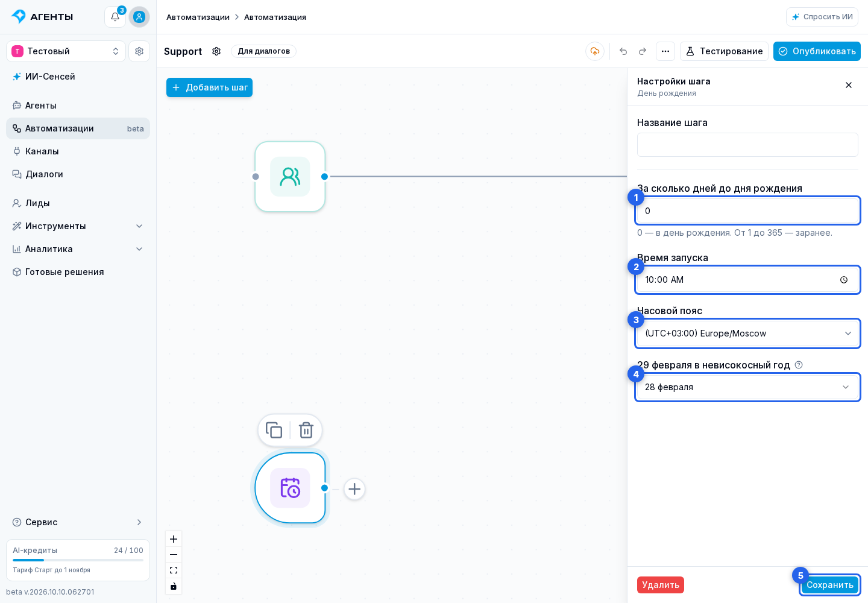Click Тестирование button
This screenshot has width=868, height=603.
[x=724, y=51]
